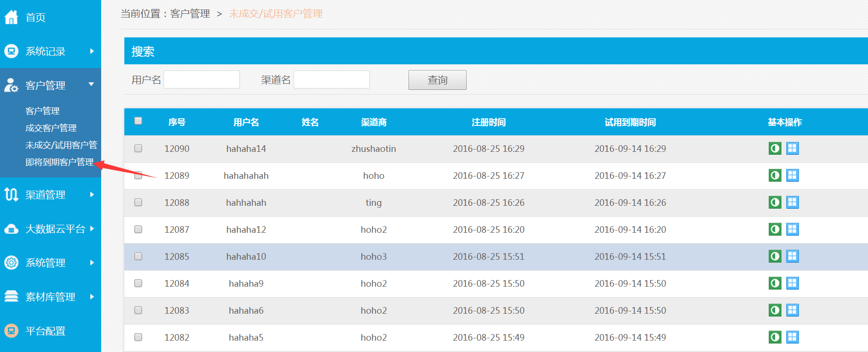Click breadcrumb link 未成交/试用客户管理
The width and height of the screenshot is (868, 352).
point(276,14)
